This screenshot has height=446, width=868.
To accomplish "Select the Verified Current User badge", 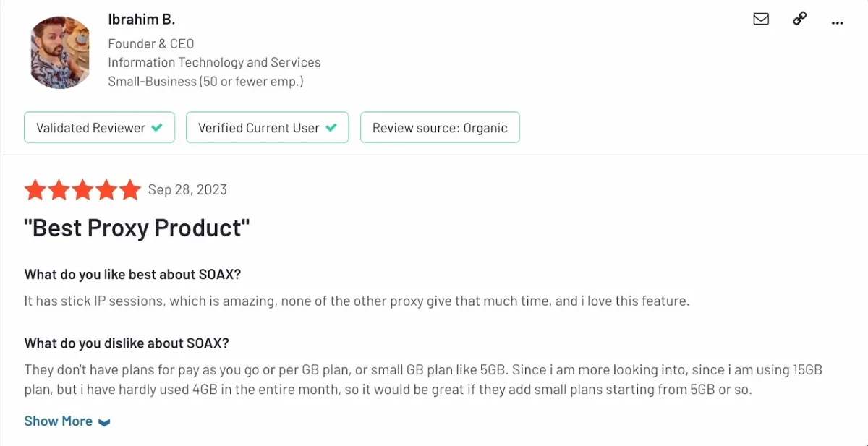I will [x=268, y=127].
